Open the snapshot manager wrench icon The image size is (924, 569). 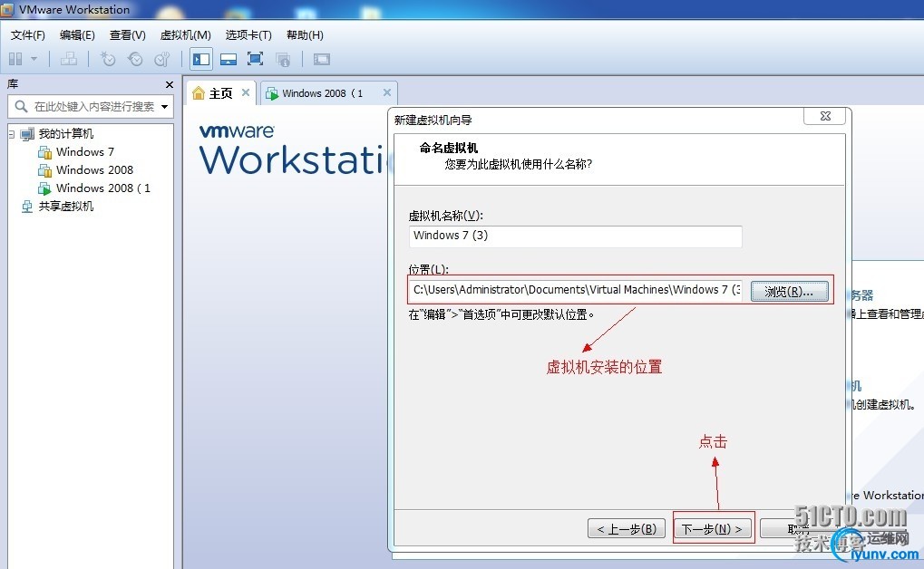pyautogui.click(x=162, y=59)
